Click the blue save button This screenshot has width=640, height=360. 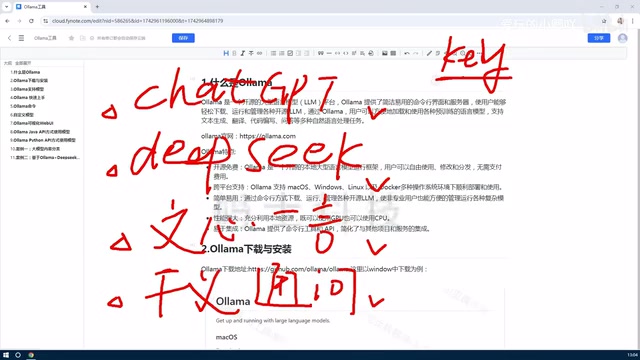coord(183,38)
